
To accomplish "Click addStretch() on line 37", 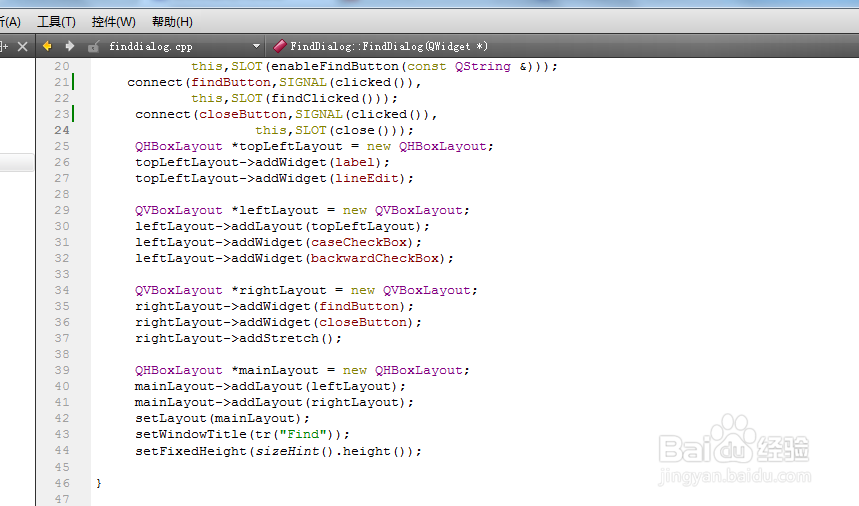I will click(287, 338).
